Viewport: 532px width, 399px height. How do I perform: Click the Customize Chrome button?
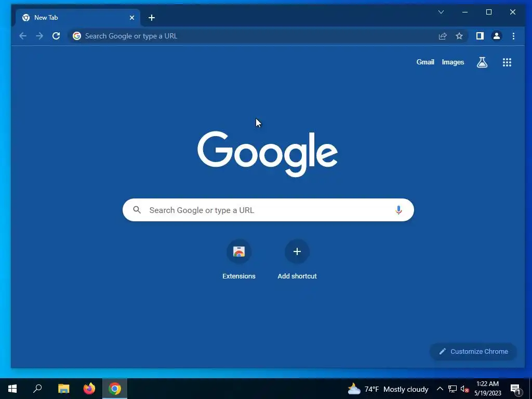click(473, 352)
